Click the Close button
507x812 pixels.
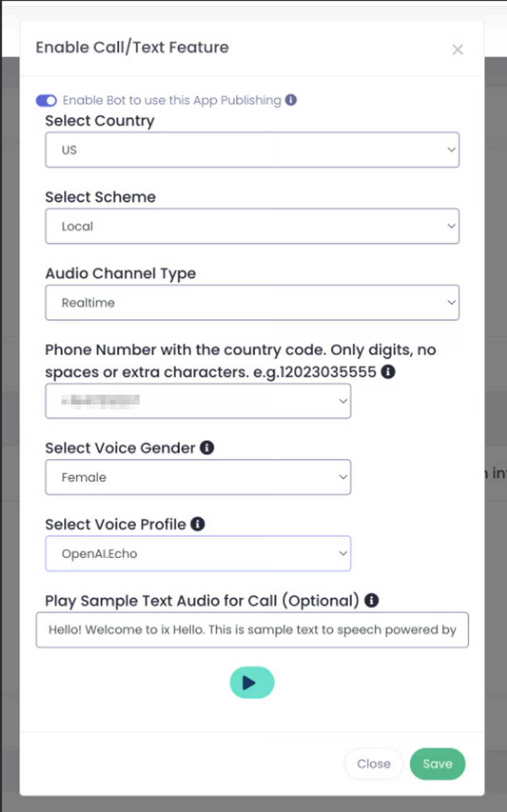click(x=374, y=764)
